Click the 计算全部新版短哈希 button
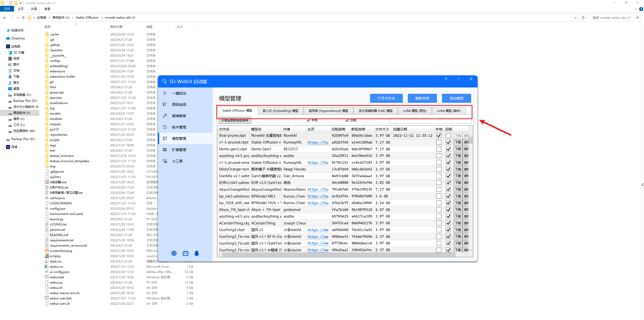Screen dimensions: 644x320 235,120
